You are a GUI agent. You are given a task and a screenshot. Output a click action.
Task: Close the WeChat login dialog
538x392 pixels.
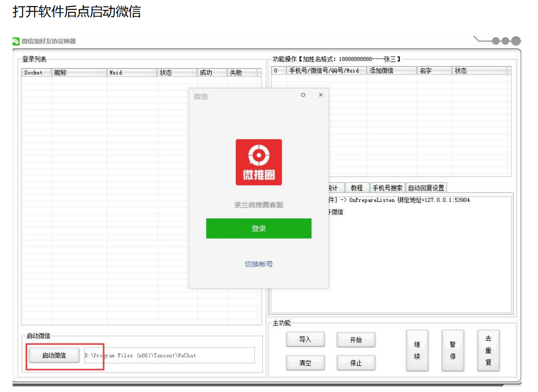point(320,95)
